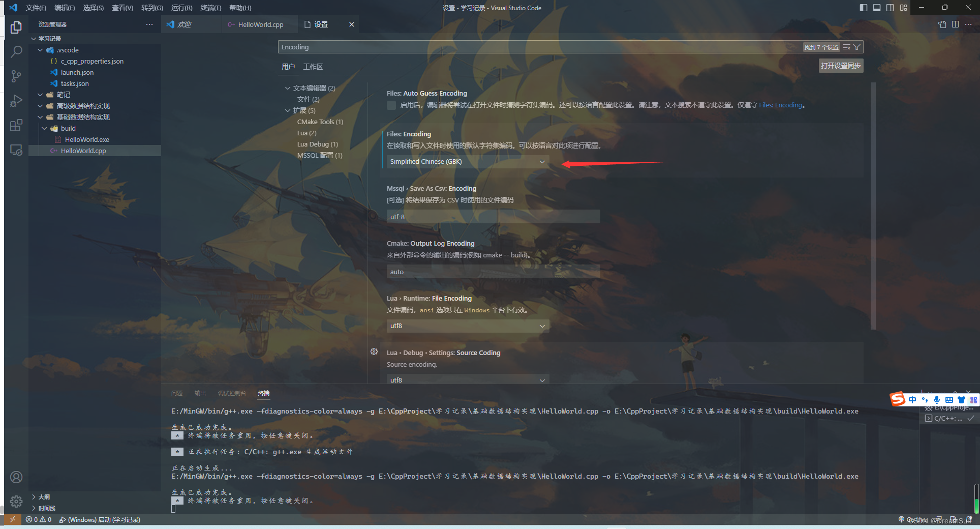This screenshot has width=980, height=529.
Task: Open the settings filter funnel menu
Action: tap(857, 47)
